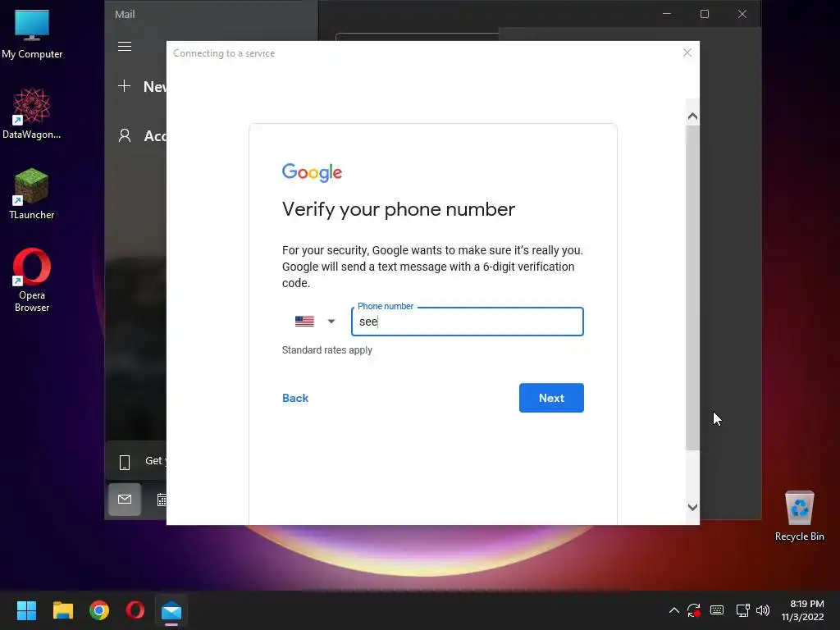Click the mobile phone icon in Mail sidebar

point(125,462)
